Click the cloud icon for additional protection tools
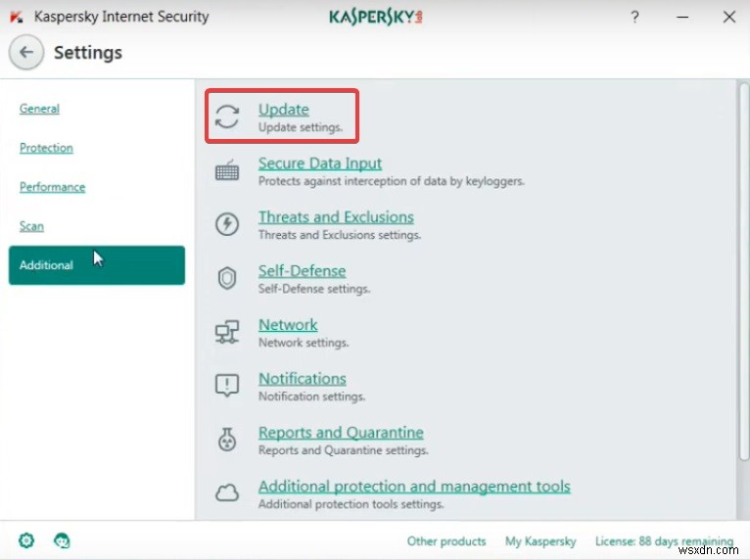This screenshot has height=560, width=750. [x=227, y=492]
